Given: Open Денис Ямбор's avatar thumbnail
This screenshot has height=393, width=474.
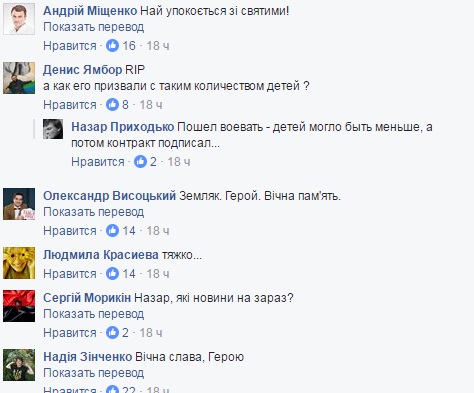Looking at the screenshot, I should coord(19,78).
